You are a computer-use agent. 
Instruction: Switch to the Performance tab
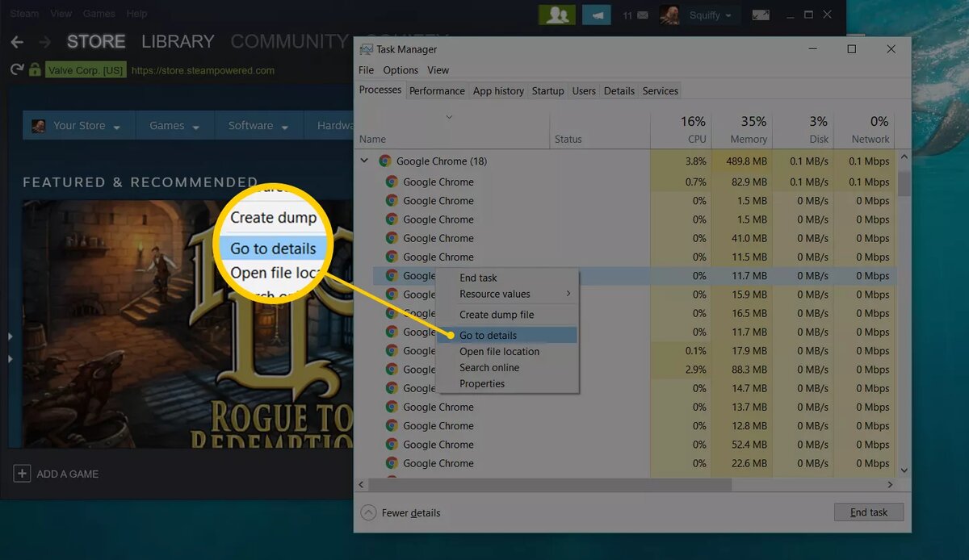tap(437, 91)
